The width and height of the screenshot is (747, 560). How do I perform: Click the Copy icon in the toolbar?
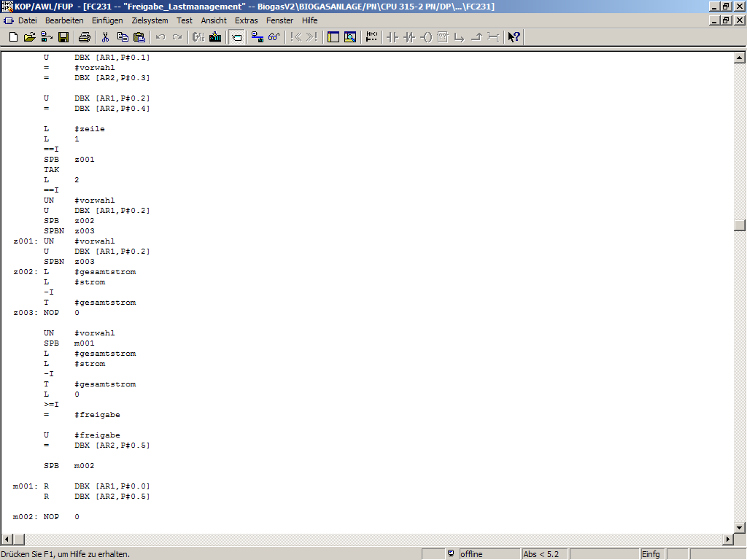coord(122,37)
